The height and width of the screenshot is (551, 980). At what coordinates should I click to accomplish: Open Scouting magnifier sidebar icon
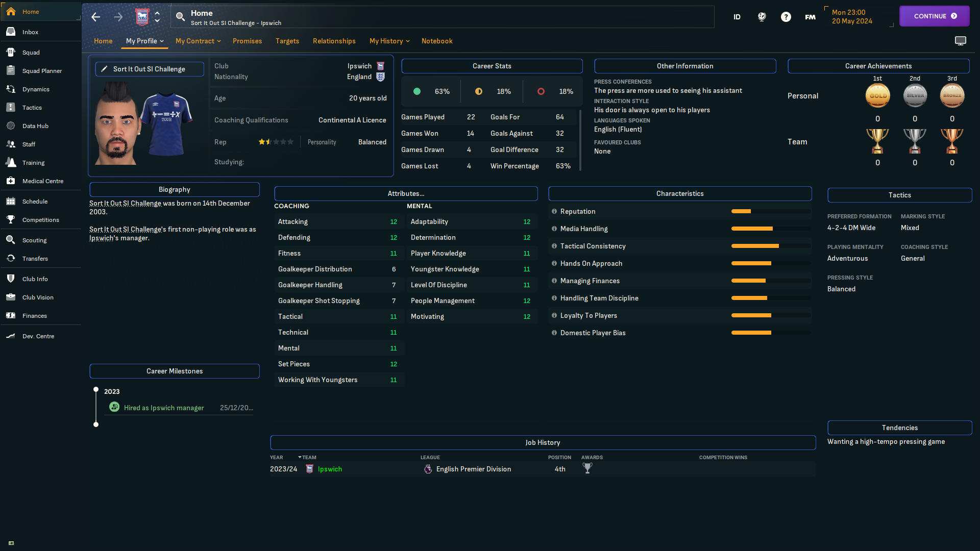[11, 240]
